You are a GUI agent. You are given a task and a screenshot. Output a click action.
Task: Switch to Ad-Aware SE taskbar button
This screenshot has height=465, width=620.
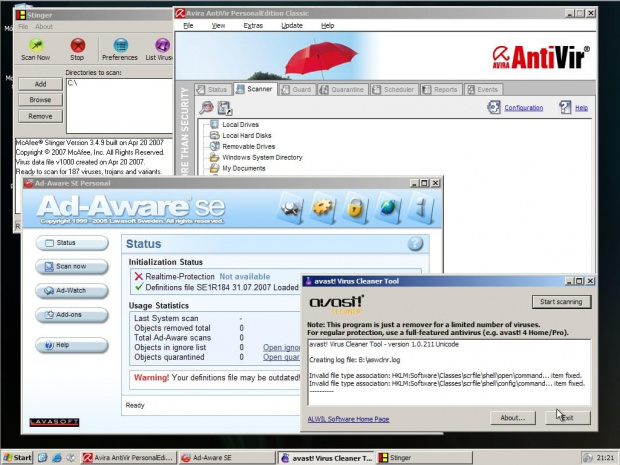[x=227, y=458]
